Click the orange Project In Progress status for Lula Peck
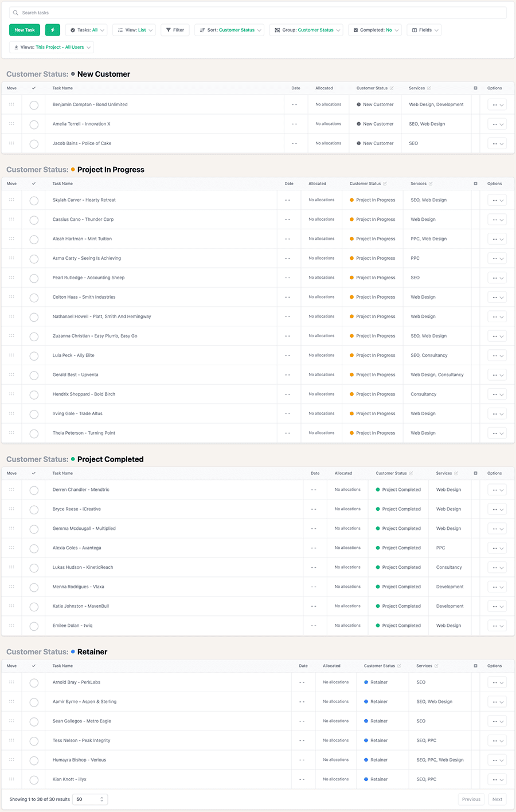Viewport: 516px width, 812px height. (375, 356)
